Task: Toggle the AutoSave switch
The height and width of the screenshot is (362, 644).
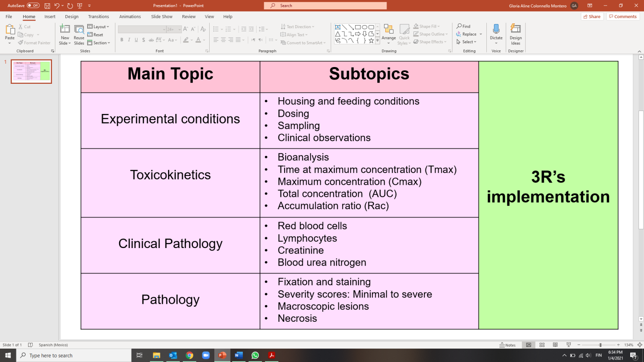Action: coord(33,6)
